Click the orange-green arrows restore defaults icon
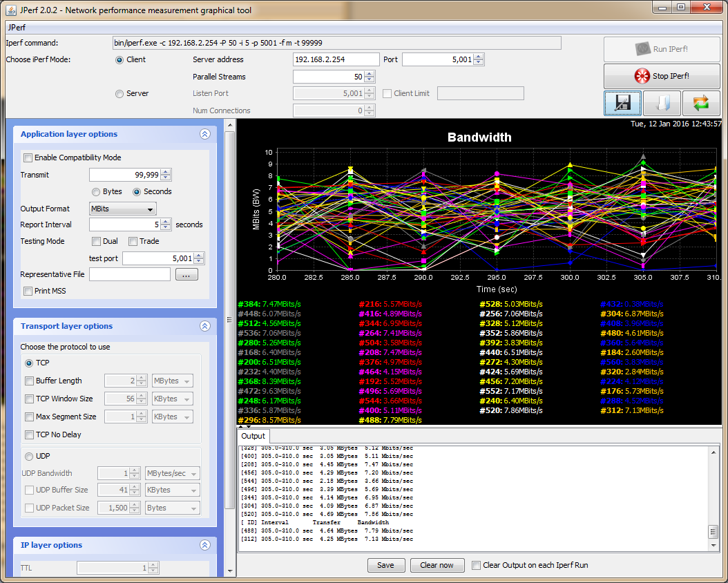 pos(701,104)
